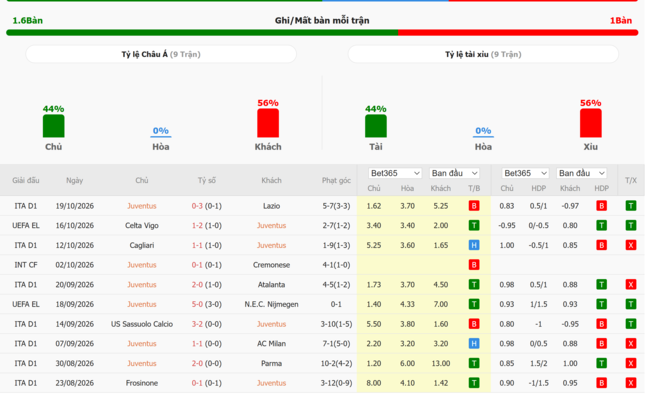Click T/X T badge in Sassuolo row

pyautogui.click(x=631, y=324)
